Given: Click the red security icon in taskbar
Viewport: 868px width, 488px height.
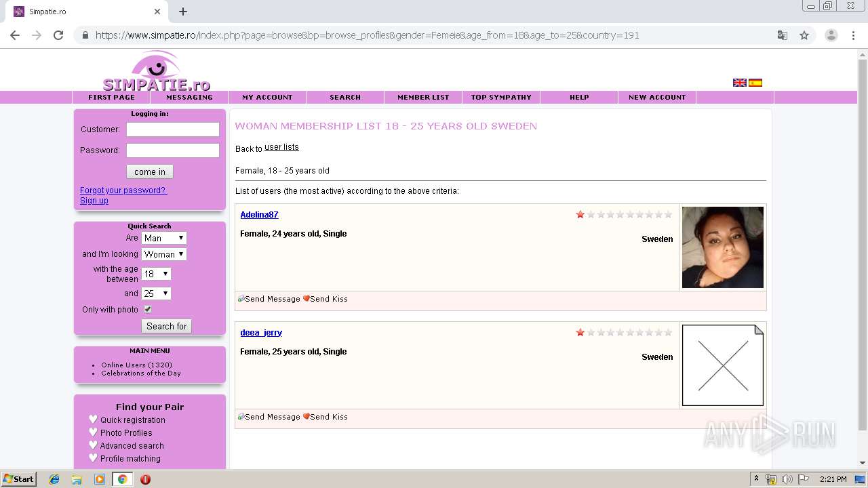Looking at the screenshot, I should (x=145, y=479).
